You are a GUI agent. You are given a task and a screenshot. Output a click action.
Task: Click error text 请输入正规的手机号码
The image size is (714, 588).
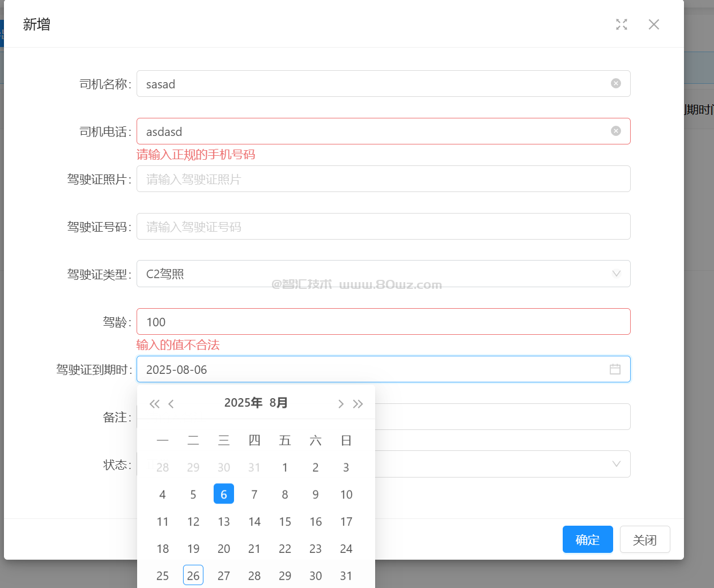click(196, 155)
